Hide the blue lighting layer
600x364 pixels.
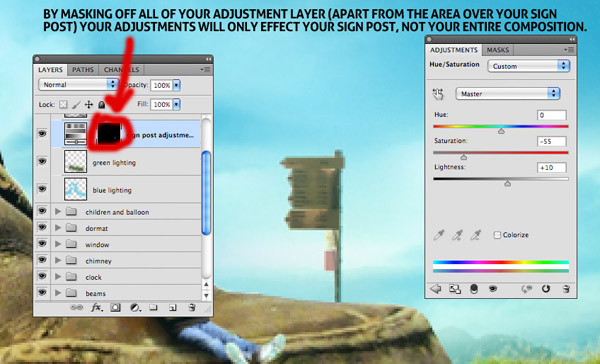click(42, 189)
